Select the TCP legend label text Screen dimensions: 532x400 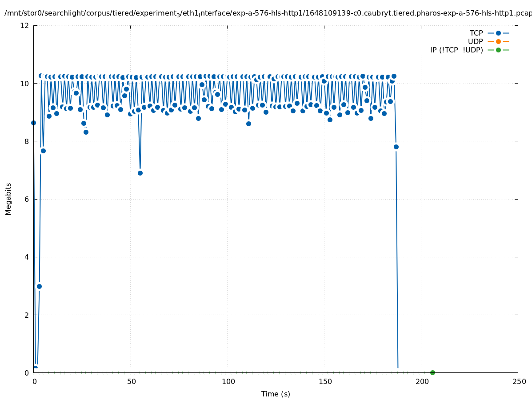coord(476,33)
